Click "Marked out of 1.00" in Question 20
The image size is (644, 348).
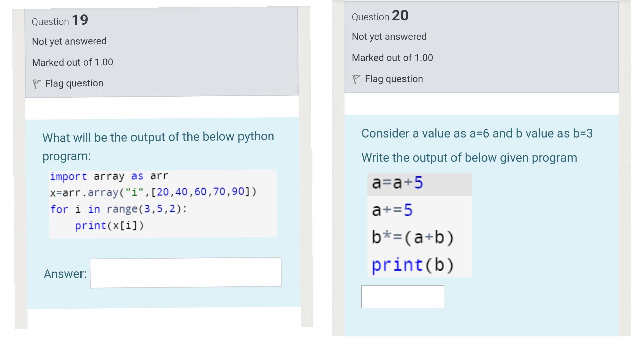pos(392,58)
